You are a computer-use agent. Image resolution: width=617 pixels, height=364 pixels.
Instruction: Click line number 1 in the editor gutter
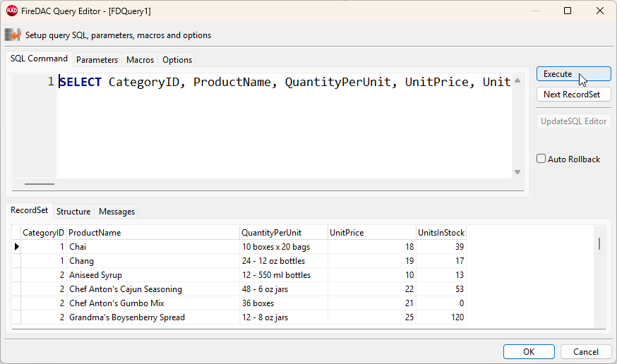(51, 82)
